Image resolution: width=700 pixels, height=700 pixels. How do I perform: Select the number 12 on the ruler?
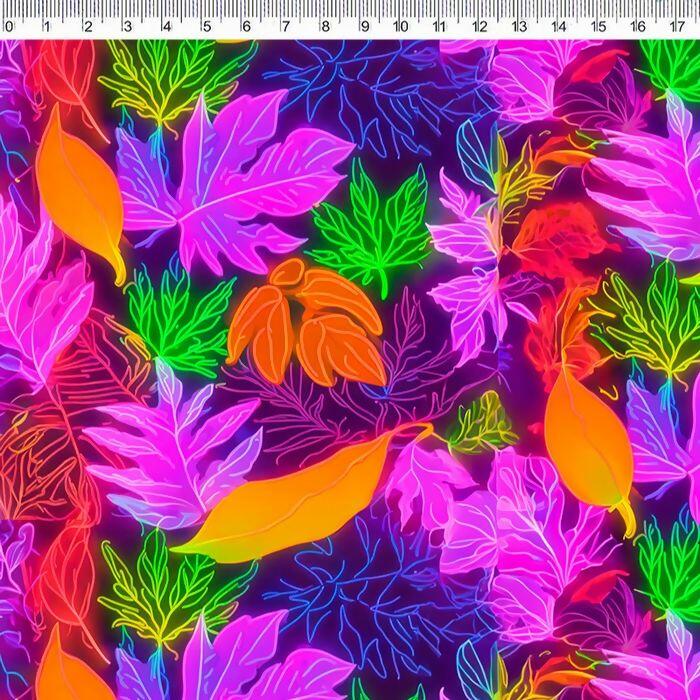coord(480,27)
